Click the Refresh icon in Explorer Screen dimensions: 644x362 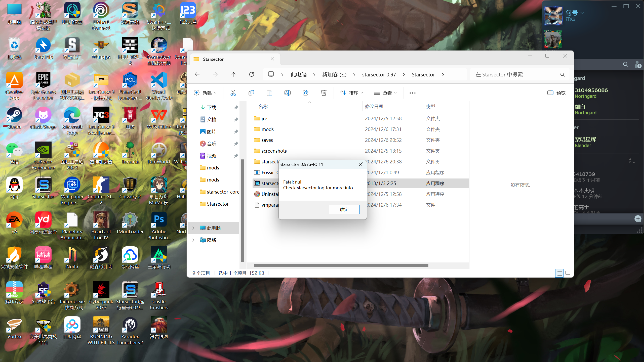251,74
